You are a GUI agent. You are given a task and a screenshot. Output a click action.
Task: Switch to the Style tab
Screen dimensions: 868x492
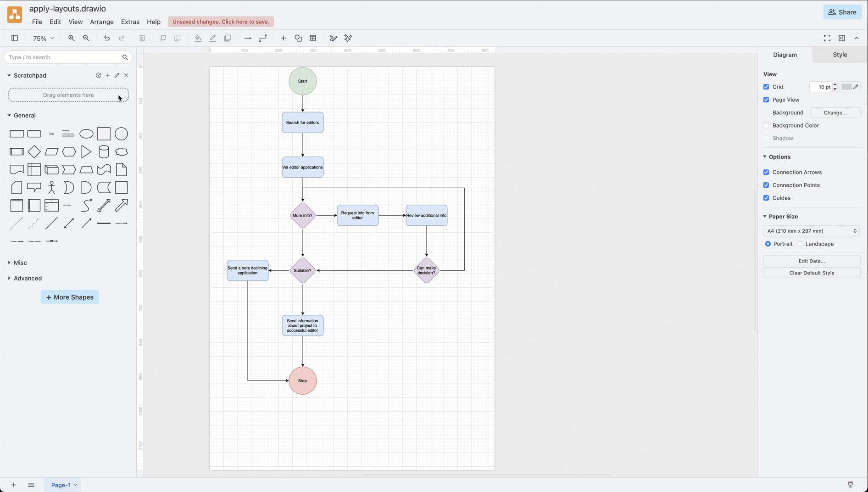point(840,55)
